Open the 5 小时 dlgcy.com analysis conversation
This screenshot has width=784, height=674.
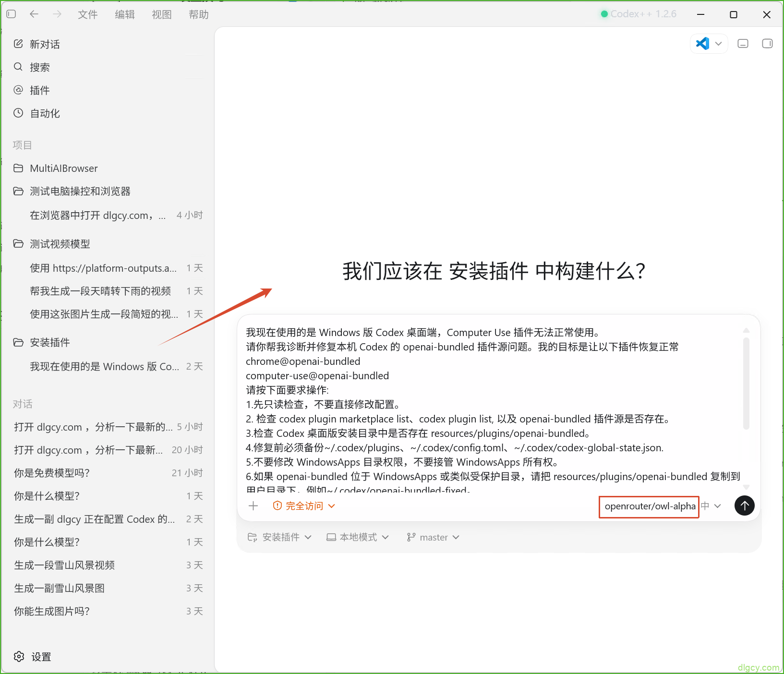(x=108, y=427)
